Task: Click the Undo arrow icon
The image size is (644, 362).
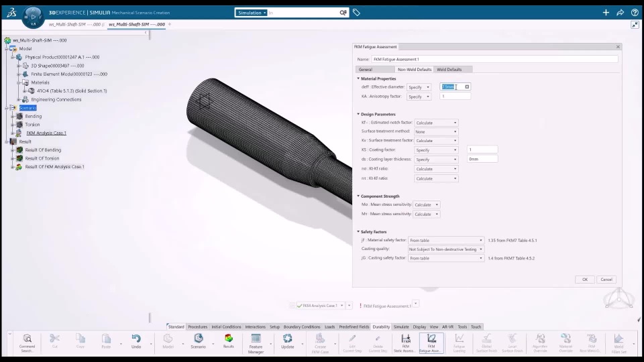Action: tap(136, 339)
